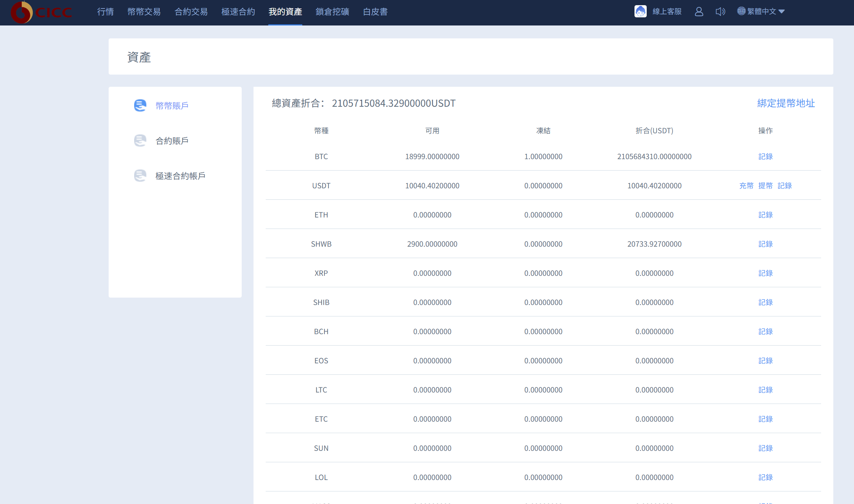854x504 pixels.
Task: Open the 極速合約 navigation item
Action: click(238, 12)
